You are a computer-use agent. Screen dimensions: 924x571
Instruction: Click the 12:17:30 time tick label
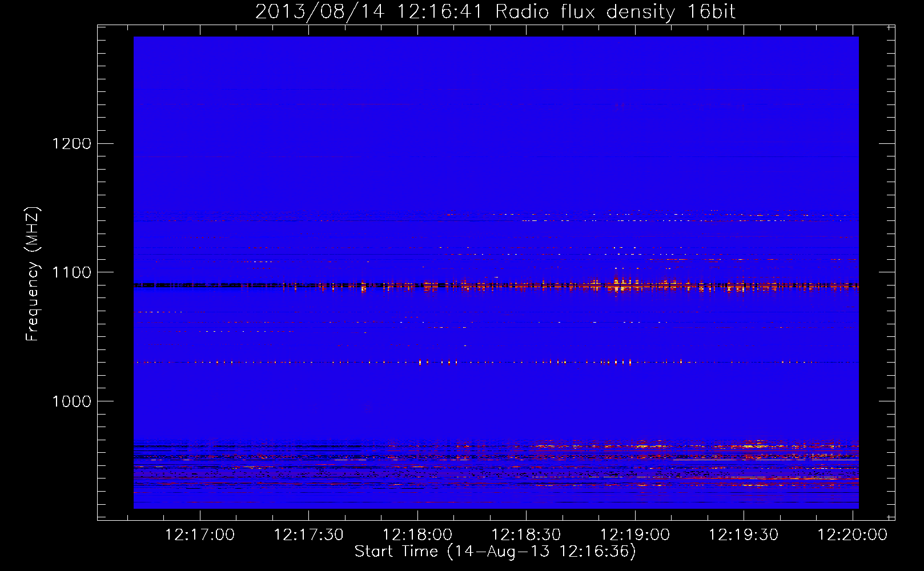coord(308,535)
